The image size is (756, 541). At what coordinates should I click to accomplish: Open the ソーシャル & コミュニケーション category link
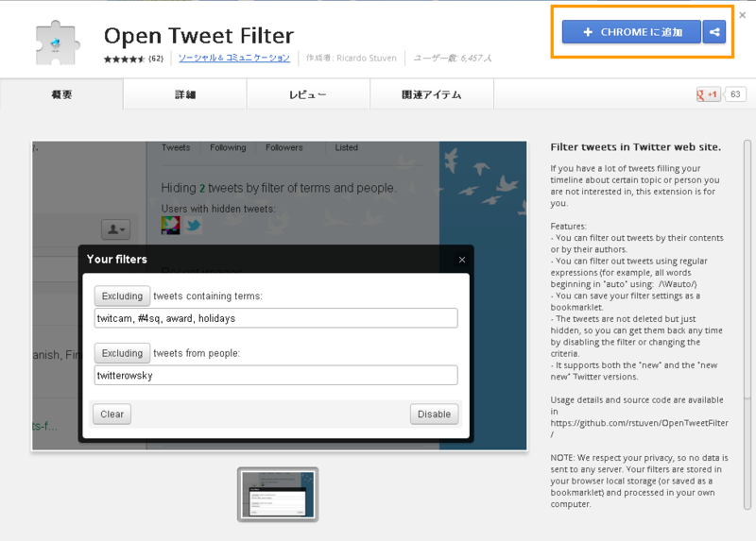click(x=234, y=59)
